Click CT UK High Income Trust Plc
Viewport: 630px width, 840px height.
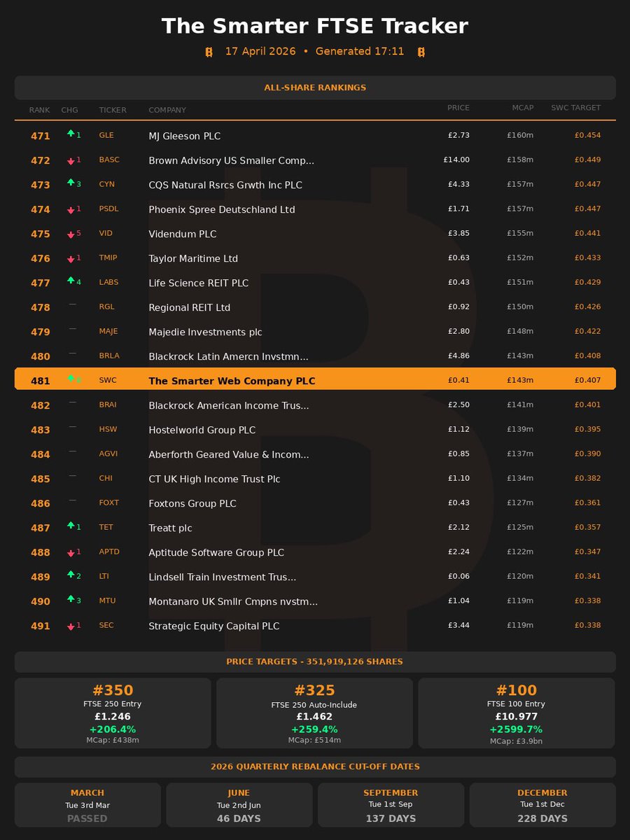pos(214,479)
